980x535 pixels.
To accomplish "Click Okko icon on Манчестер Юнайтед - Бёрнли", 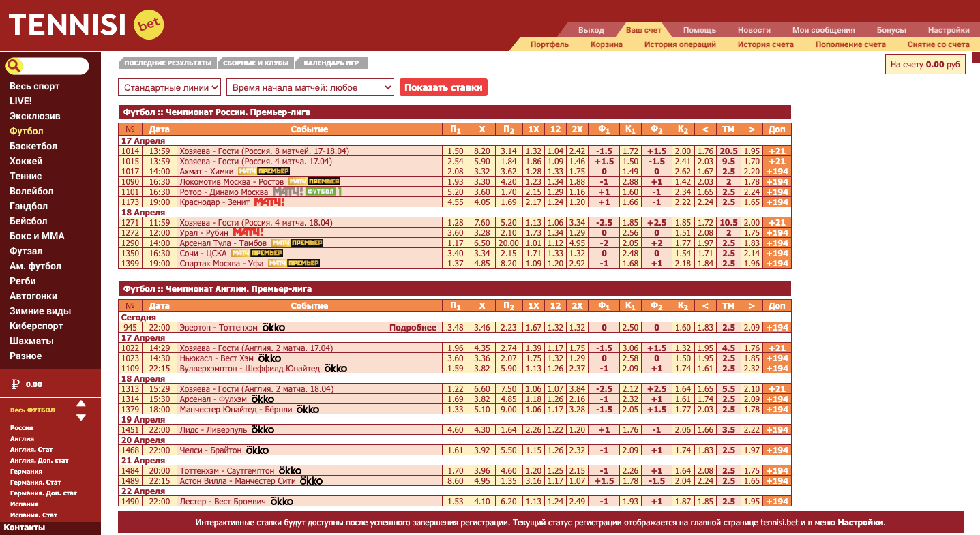I will [x=308, y=410].
